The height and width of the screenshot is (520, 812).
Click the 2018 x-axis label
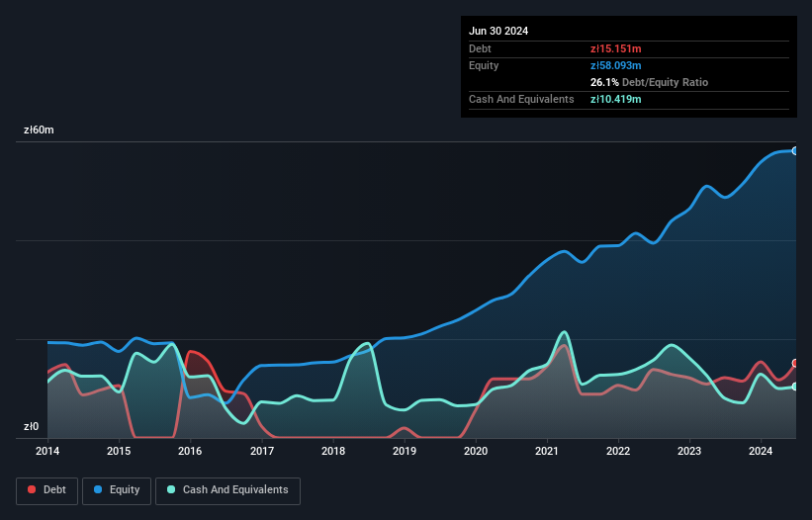pyautogui.click(x=333, y=451)
